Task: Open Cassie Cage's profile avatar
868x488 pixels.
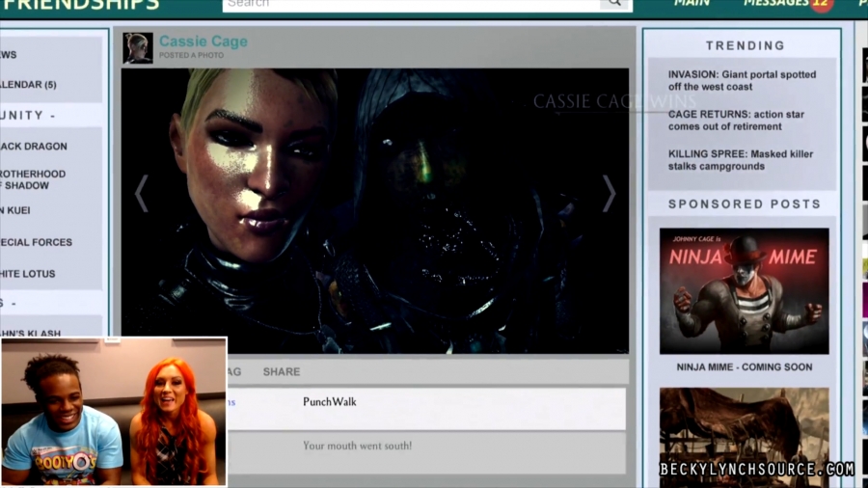Action: 138,48
